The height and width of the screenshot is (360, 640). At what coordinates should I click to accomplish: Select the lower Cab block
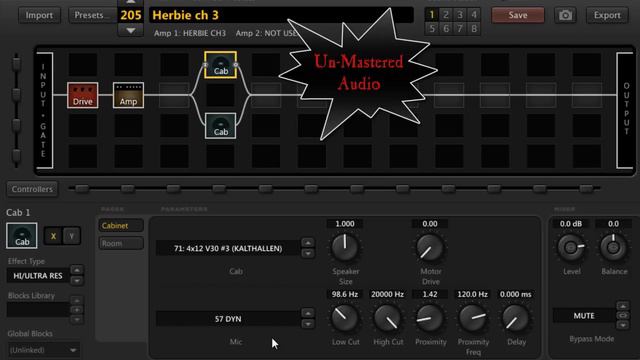[x=220, y=126]
